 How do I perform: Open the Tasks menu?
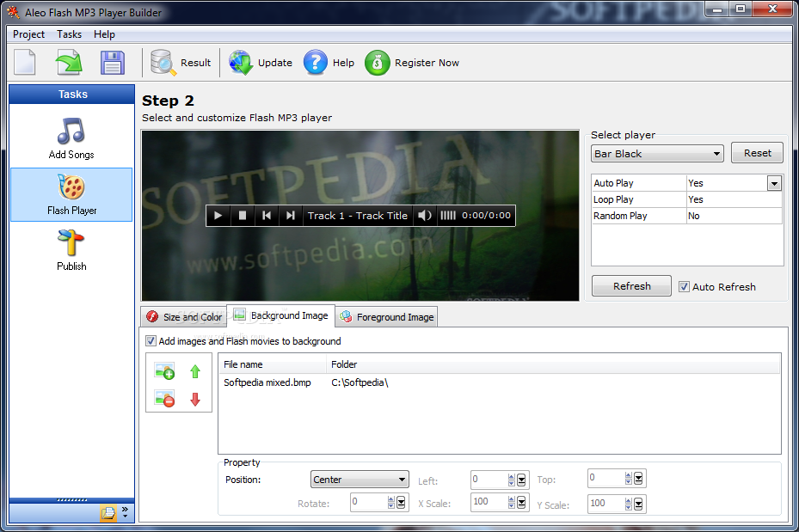tap(70, 34)
